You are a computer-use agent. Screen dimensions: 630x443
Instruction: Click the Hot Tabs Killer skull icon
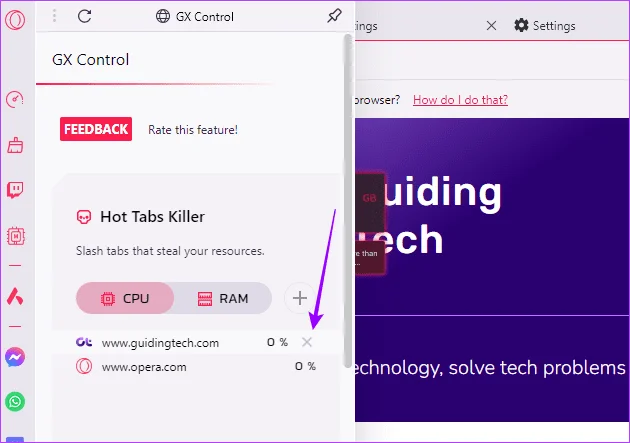point(84,217)
